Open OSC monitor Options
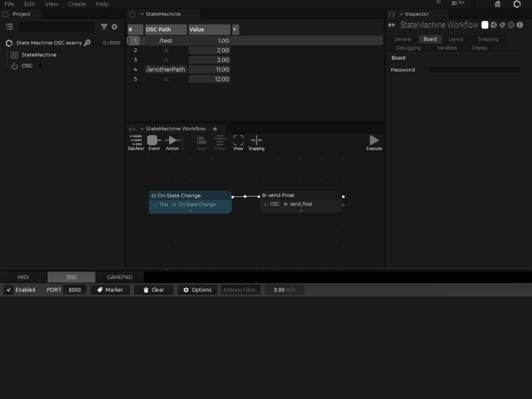This screenshot has width=532, height=399. coord(197,290)
